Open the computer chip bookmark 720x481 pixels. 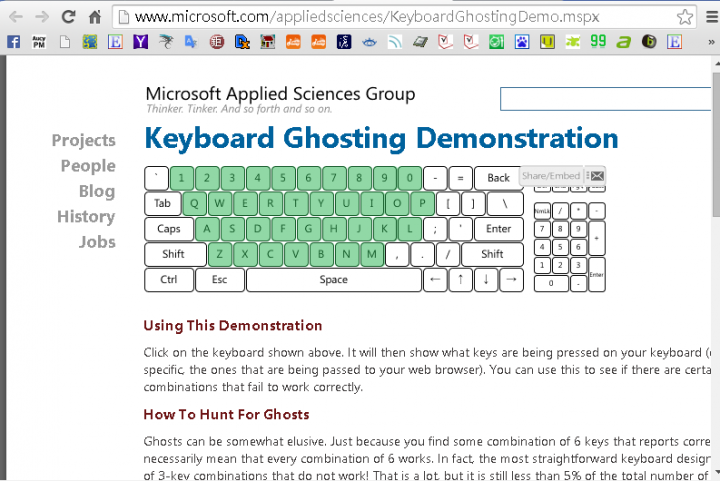[x=420, y=42]
